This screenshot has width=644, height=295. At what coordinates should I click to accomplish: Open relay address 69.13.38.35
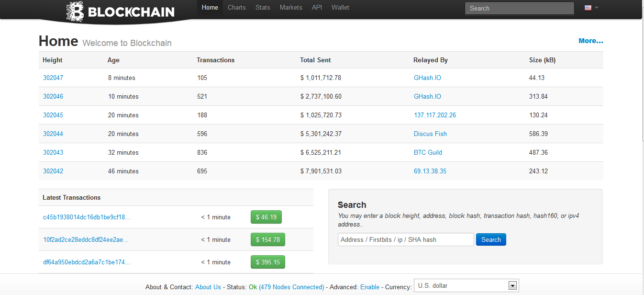coord(430,171)
